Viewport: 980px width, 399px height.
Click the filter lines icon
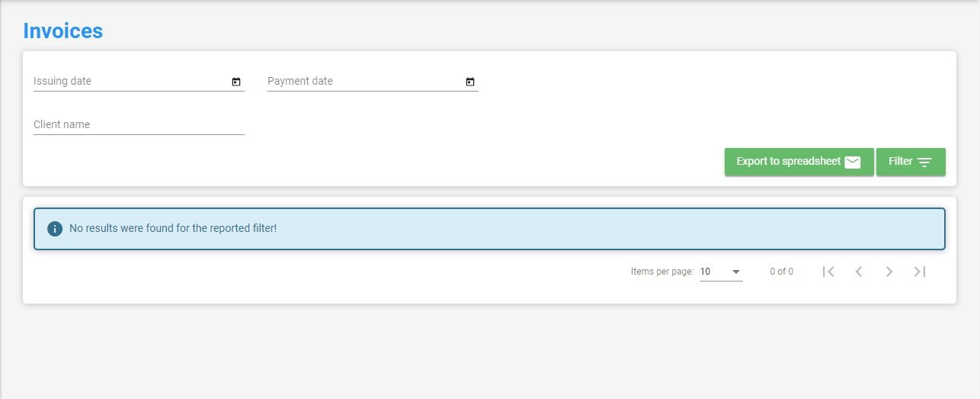coord(924,162)
